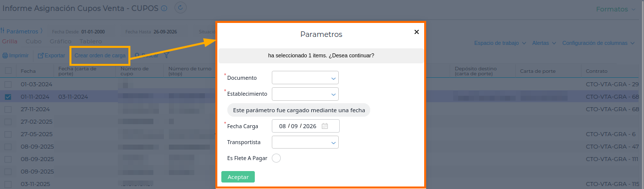Switch to the Cubo tab

tap(33, 41)
